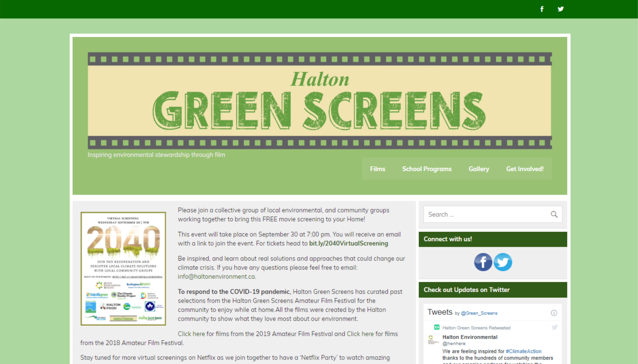Screen dimensions: 638x364
Task: Click the search magnifier icon
Action: [554, 214]
